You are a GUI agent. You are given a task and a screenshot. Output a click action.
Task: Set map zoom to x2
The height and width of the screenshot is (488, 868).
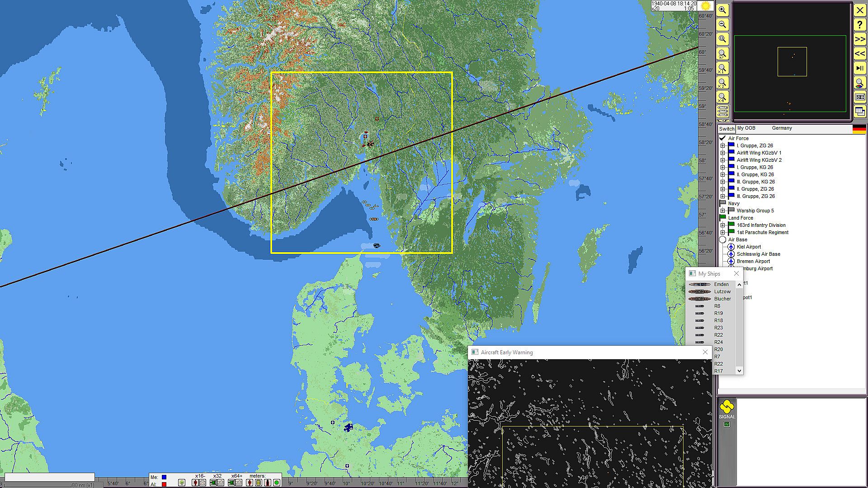(722, 83)
